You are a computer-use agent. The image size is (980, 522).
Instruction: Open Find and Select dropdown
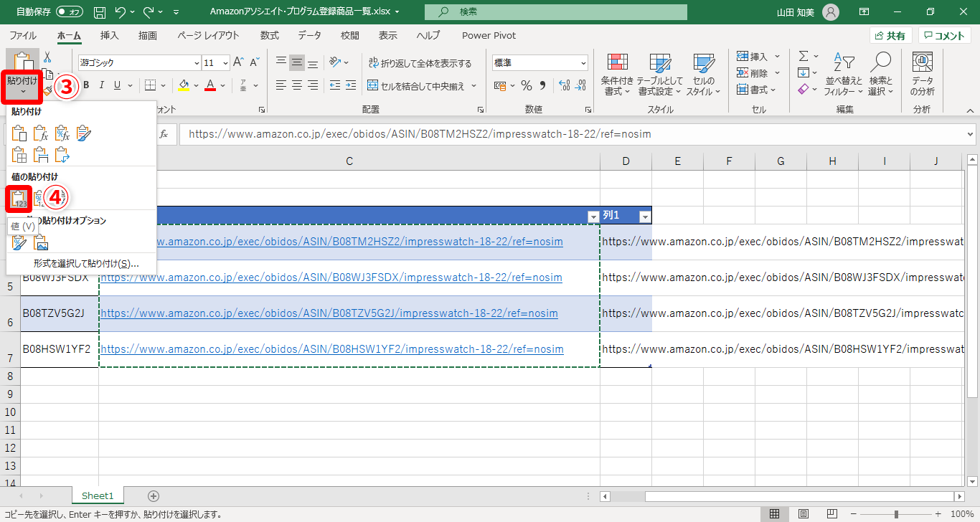(x=880, y=75)
